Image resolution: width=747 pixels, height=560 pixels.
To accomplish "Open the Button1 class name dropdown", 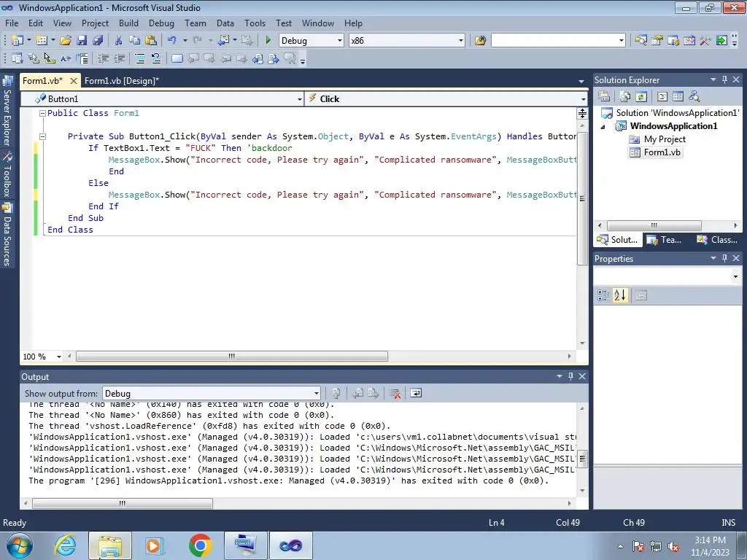I will tap(300, 99).
